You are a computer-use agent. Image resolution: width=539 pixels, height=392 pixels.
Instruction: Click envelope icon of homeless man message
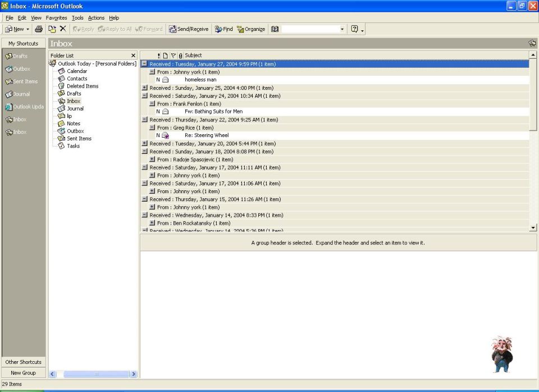tap(165, 80)
